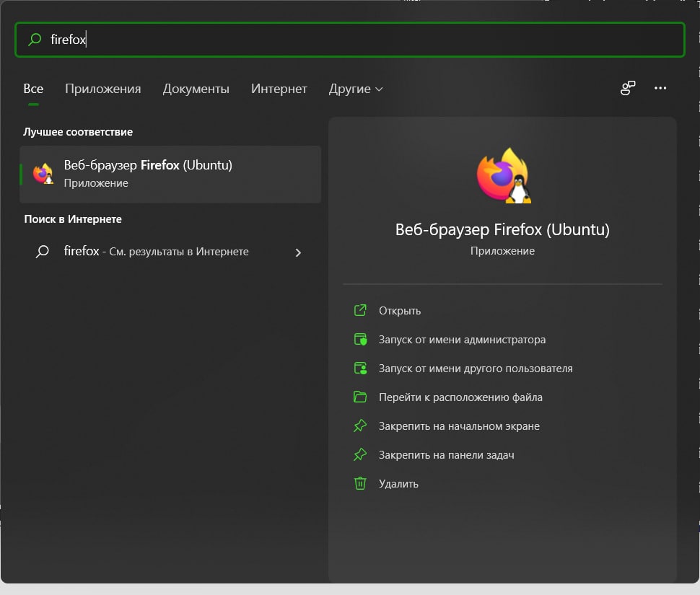Click the firefox web results search icon
700x595 pixels.
coord(43,252)
